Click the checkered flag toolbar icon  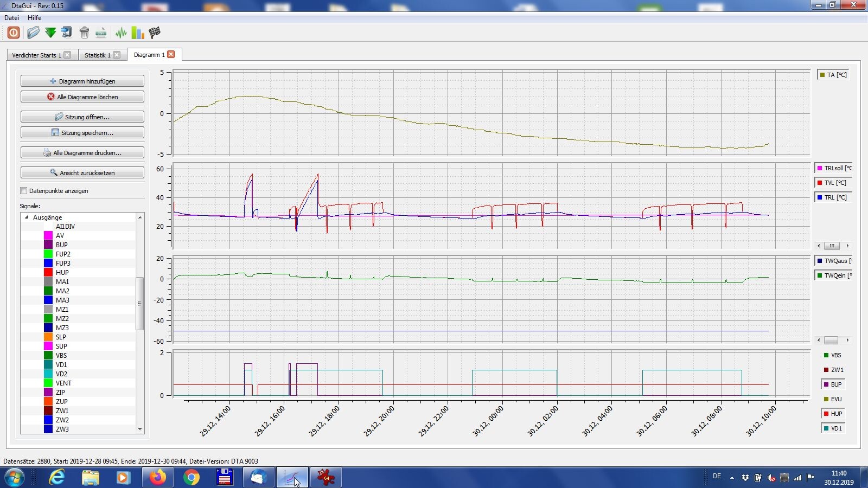155,33
